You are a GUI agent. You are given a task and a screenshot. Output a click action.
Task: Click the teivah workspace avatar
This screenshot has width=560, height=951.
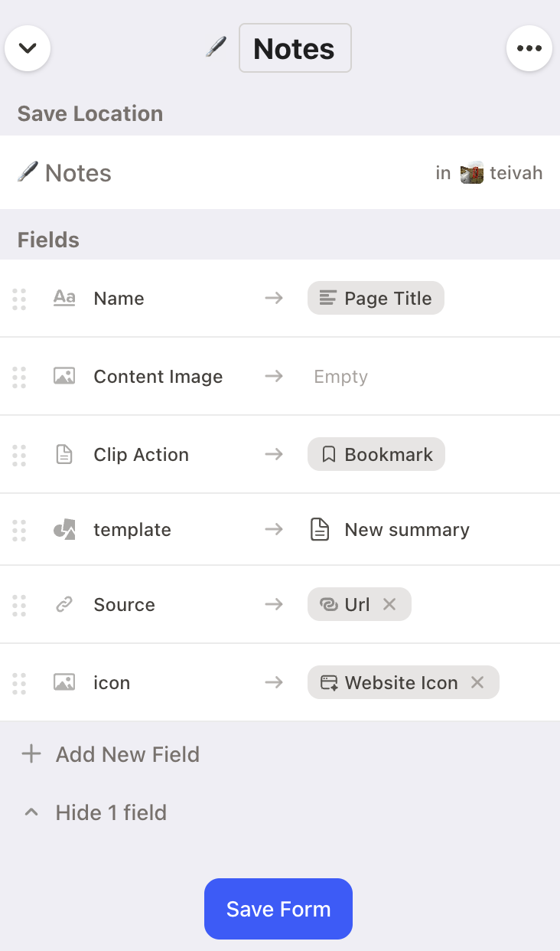pyautogui.click(x=472, y=173)
